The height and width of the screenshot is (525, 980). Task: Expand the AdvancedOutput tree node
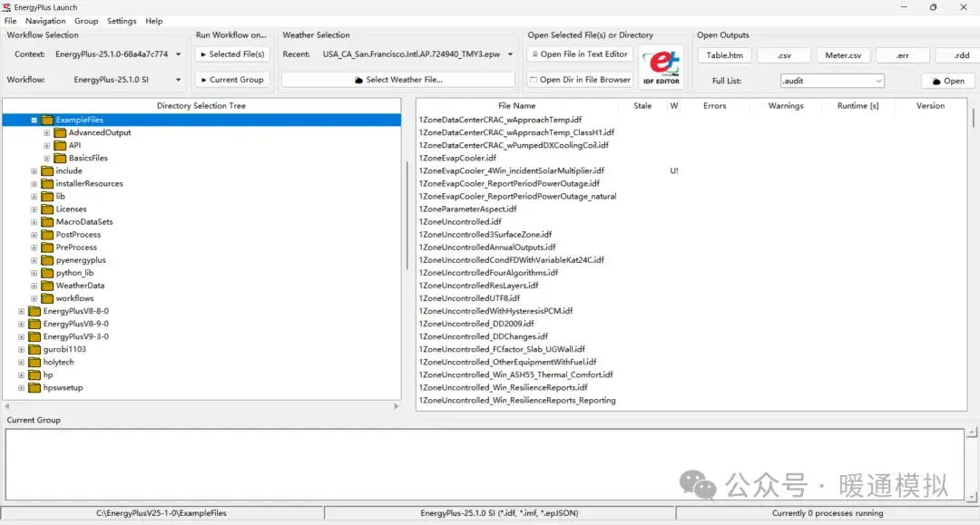46,133
